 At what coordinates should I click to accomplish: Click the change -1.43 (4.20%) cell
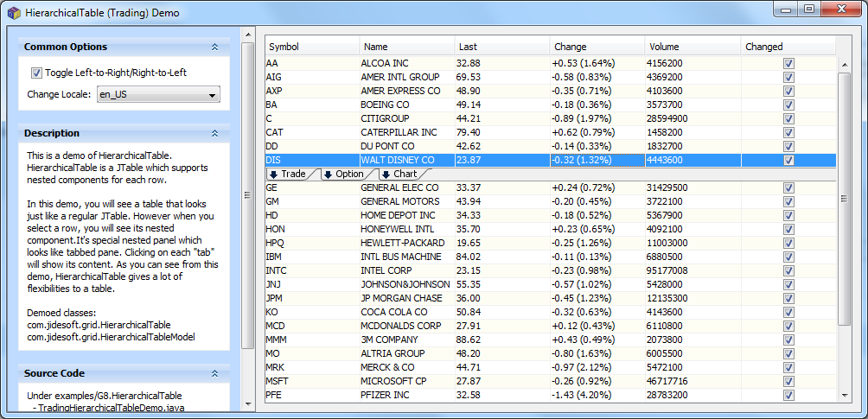tap(597, 395)
